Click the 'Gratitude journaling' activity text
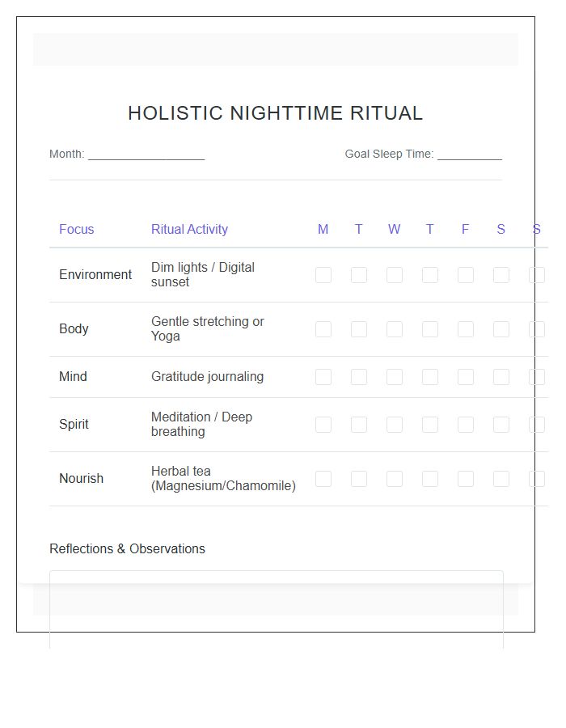The image size is (566, 728). tap(207, 376)
